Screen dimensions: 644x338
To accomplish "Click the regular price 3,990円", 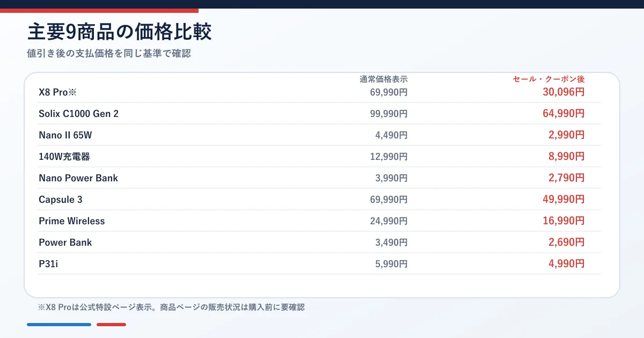I will (391, 178).
